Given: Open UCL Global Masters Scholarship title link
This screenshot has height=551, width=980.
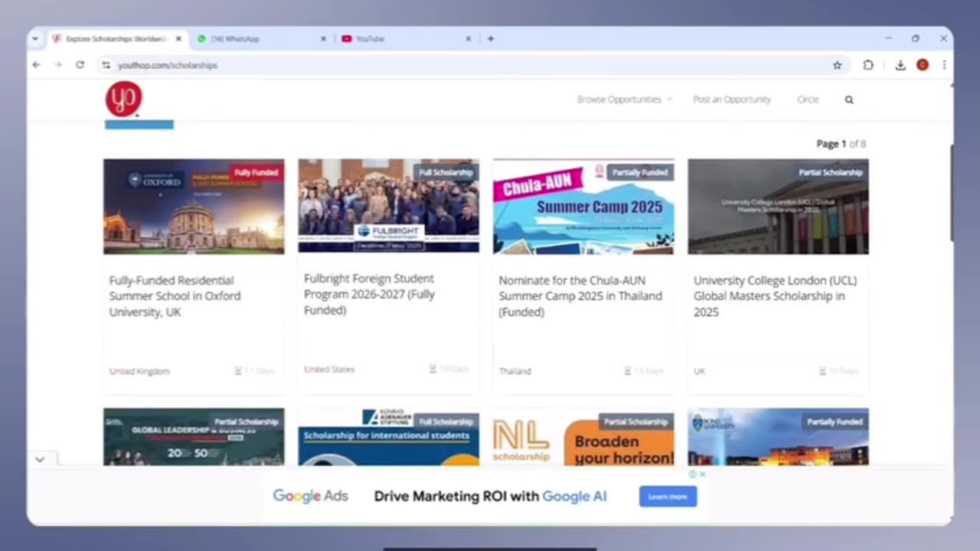Looking at the screenshot, I should [x=775, y=296].
